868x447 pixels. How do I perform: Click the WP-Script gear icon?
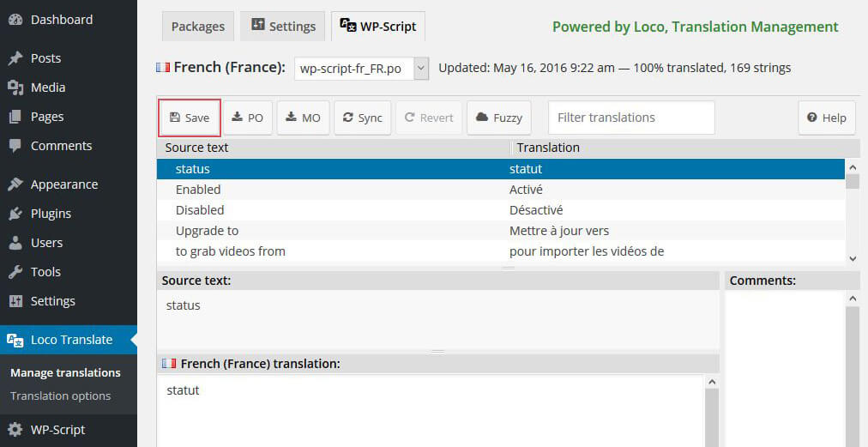pyautogui.click(x=15, y=430)
